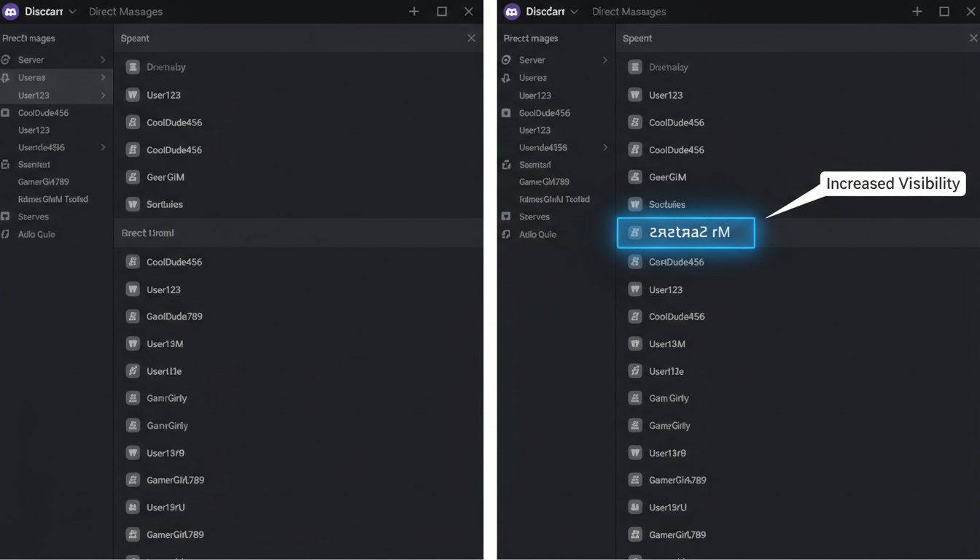The height and width of the screenshot is (560, 980).
Task: Select the highlighted Sarstras rM result
Action: click(685, 233)
